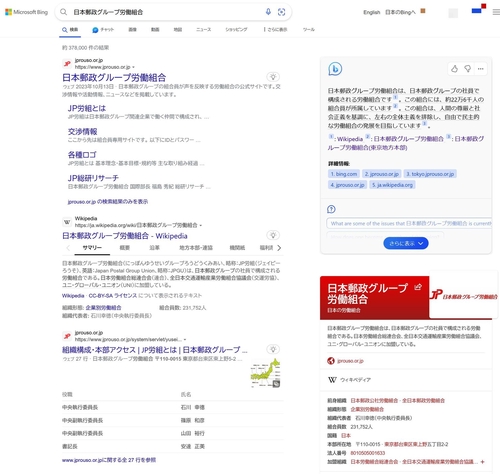Expand URL dropdown arrow of third result

click(x=185, y=340)
